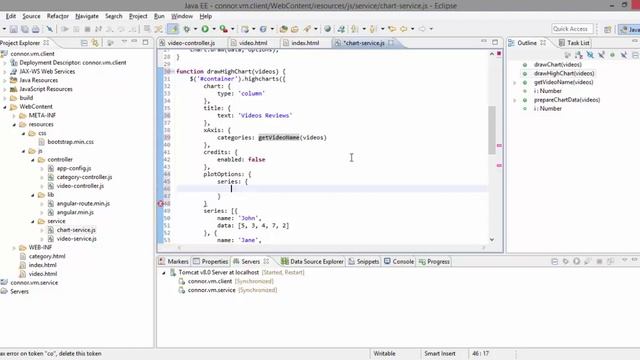The width and height of the screenshot is (640, 360).
Task: Click the Start server icon in Servers view
Action: click(576, 261)
